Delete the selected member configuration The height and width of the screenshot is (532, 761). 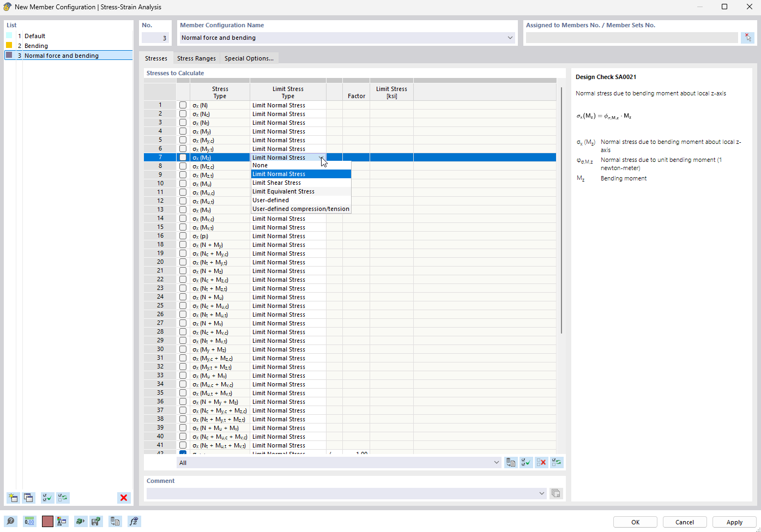[x=123, y=498]
